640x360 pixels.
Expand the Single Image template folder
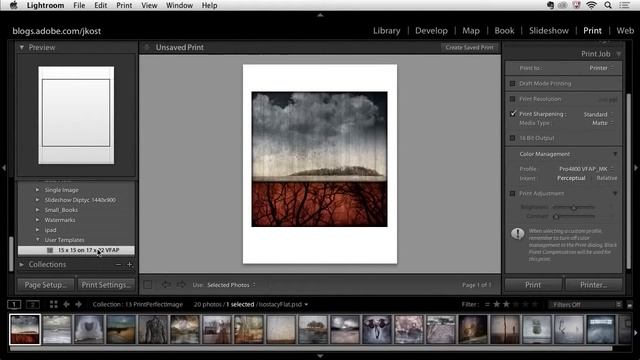click(37, 190)
